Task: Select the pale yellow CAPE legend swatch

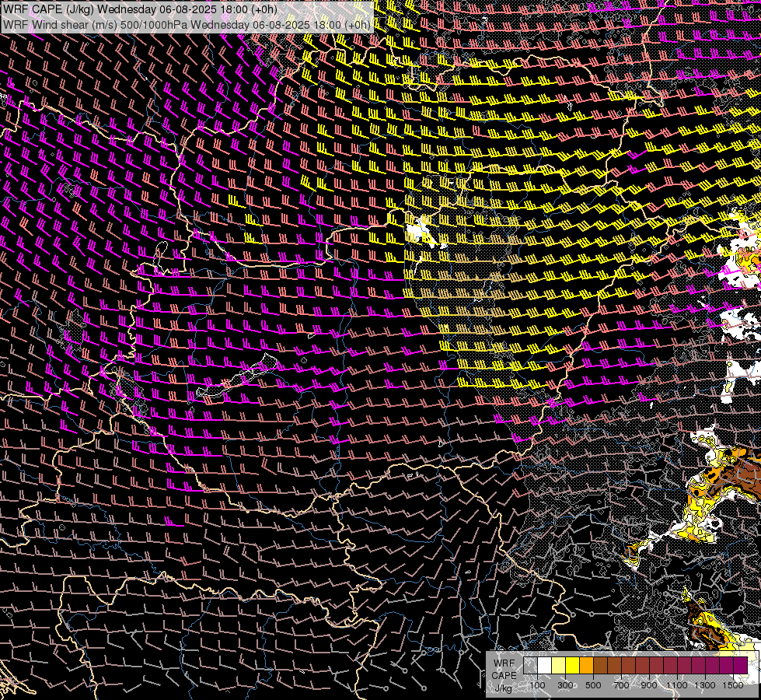Action: 559,665
